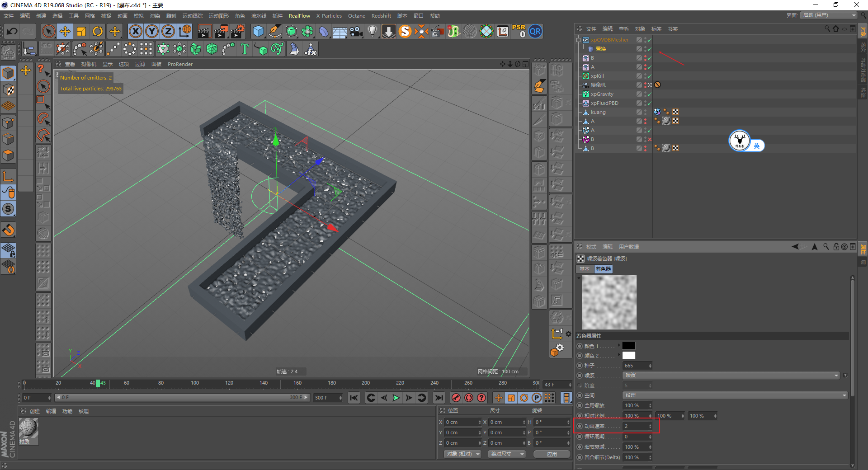This screenshot has height=470, width=868.
Task: Collapse the noise preview triangle
Action: click(579, 278)
